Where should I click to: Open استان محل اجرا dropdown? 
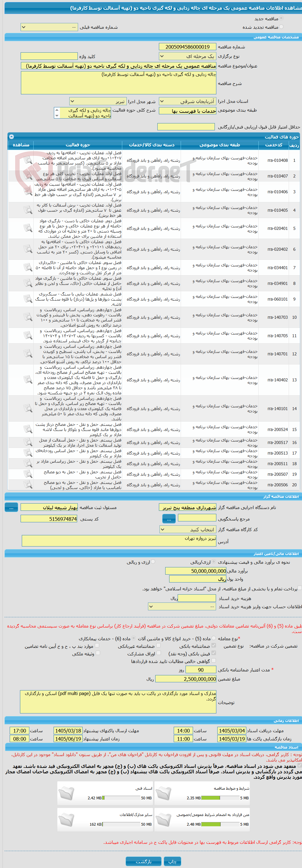pos(187,101)
